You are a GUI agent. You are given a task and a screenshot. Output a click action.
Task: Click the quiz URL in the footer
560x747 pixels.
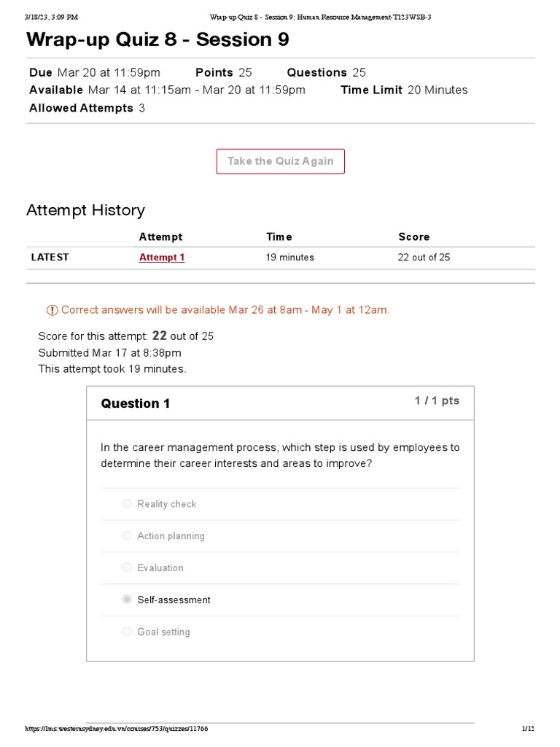point(121,729)
